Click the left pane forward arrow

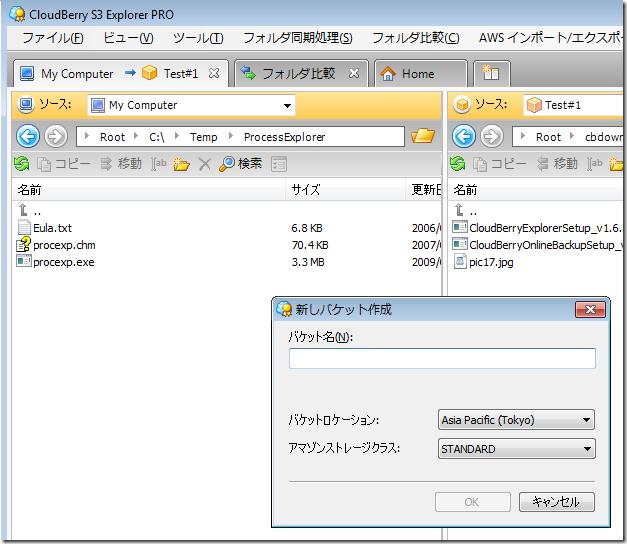(x=56, y=136)
